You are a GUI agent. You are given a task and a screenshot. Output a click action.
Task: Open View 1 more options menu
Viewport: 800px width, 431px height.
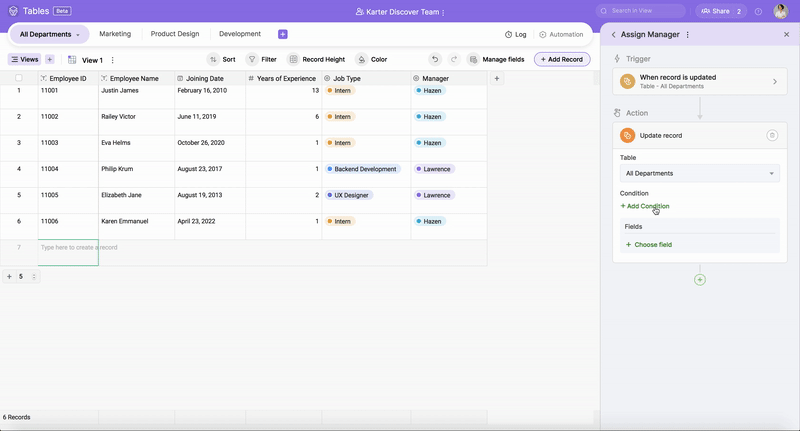(x=113, y=60)
